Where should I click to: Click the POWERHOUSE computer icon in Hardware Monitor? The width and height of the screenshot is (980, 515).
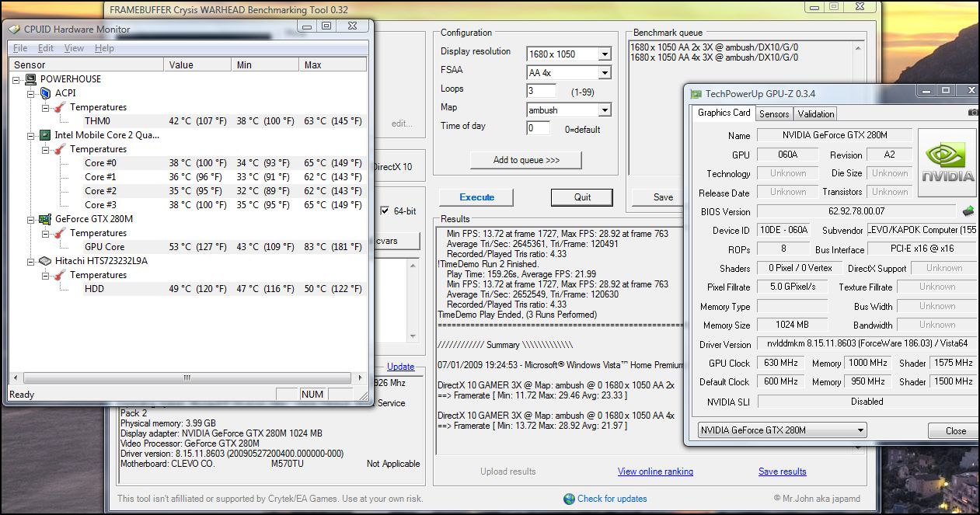[30, 79]
